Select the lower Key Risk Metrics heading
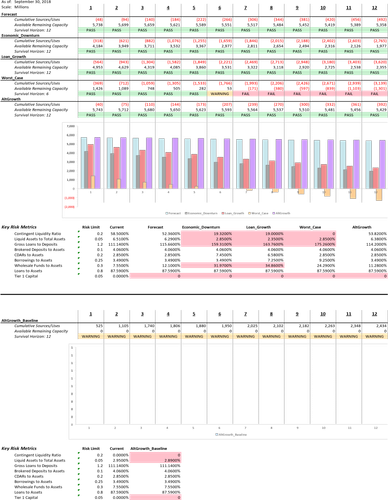 tap(19, 448)
